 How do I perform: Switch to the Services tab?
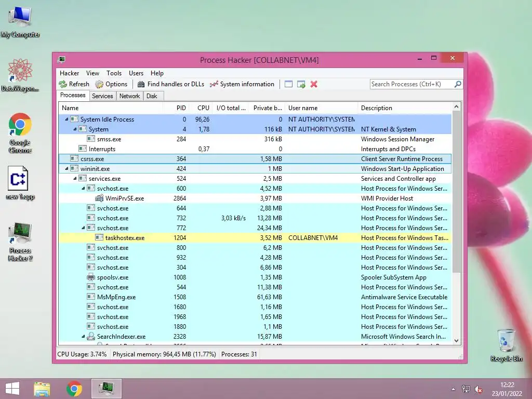(102, 96)
